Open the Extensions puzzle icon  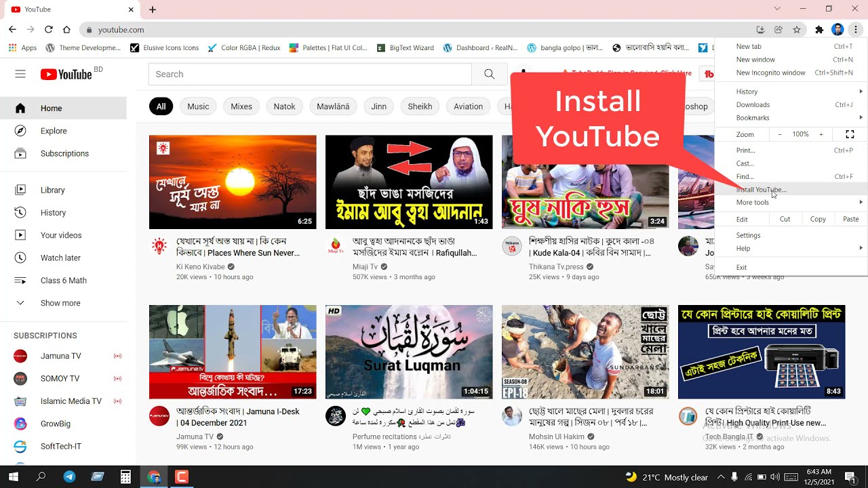(819, 30)
